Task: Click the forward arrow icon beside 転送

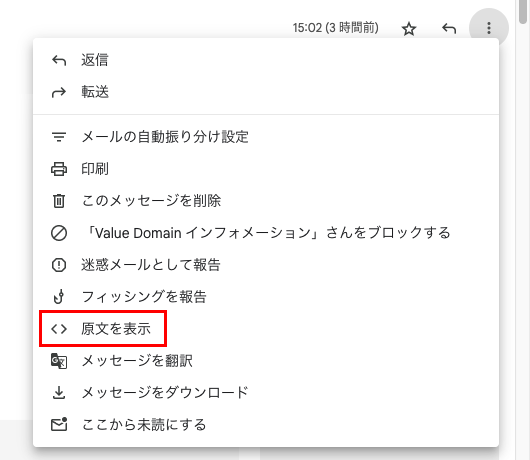Action: [59, 92]
